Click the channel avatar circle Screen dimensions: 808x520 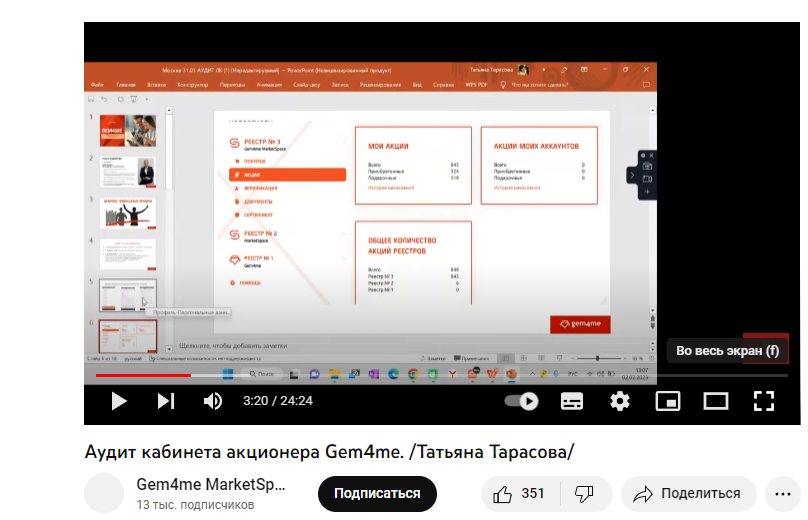pos(104,493)
